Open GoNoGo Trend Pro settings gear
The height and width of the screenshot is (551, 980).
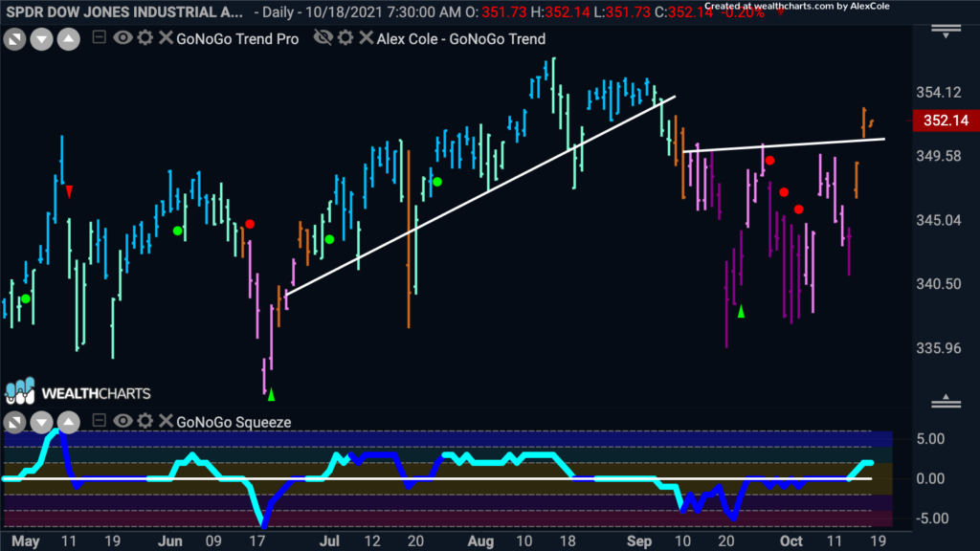[x=145, y=38]
